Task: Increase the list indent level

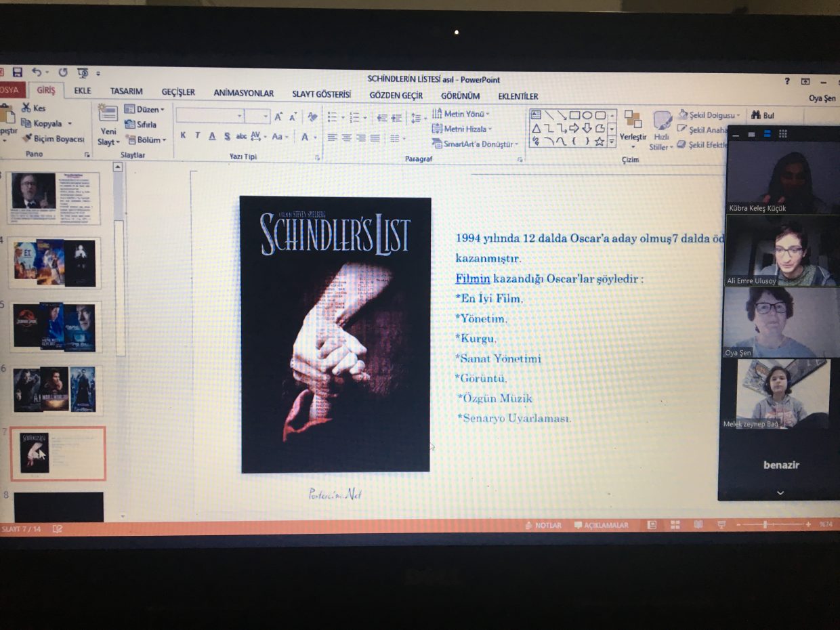Action: (396, 118)
